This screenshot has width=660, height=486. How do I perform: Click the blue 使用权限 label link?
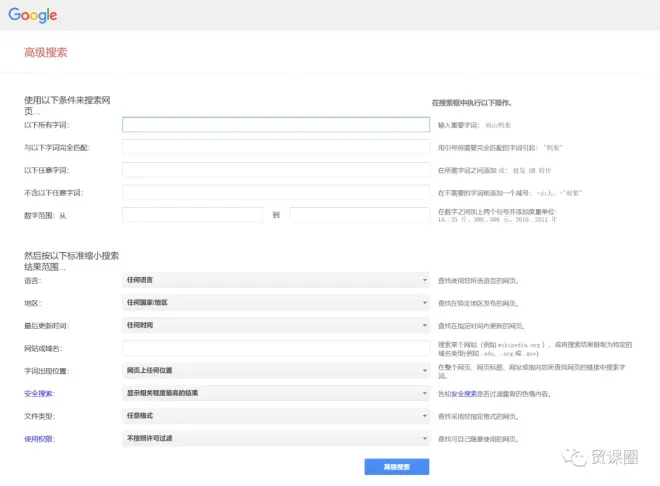point(39,438)
